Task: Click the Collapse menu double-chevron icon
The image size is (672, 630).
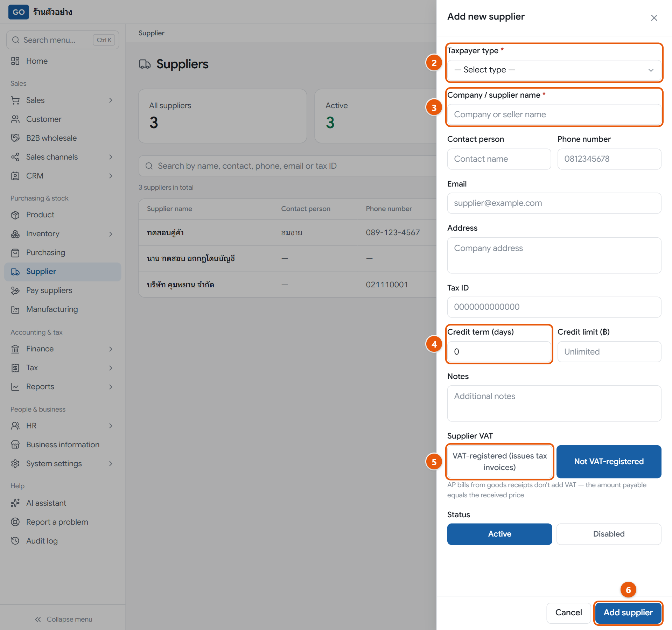Action: point(38,619)
